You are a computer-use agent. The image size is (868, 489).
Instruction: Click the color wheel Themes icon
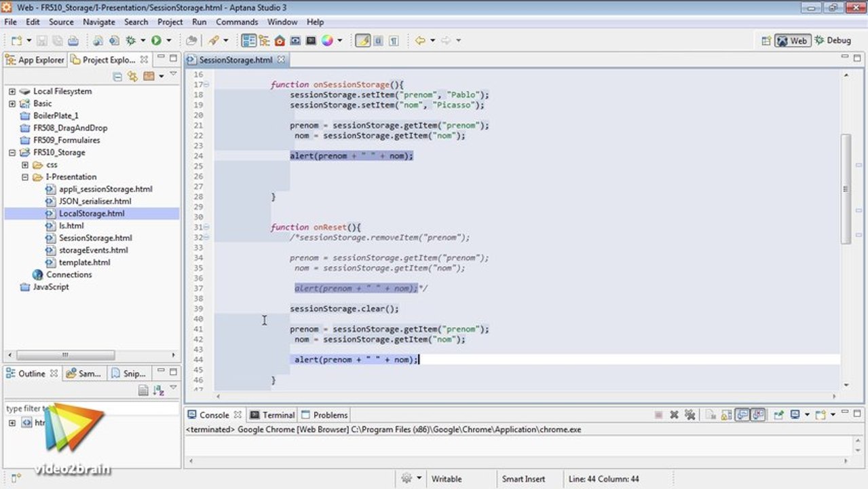coord(327,41)
